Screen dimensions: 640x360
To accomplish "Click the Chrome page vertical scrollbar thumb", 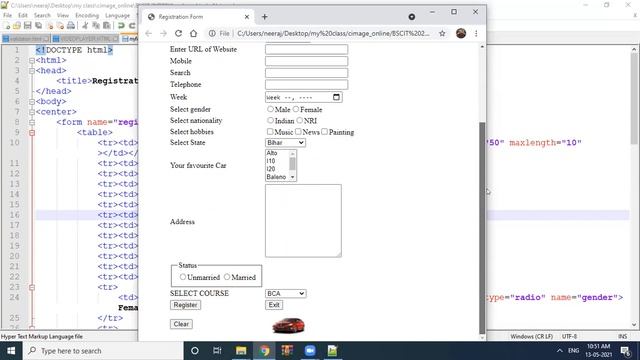I will (482, 228).
